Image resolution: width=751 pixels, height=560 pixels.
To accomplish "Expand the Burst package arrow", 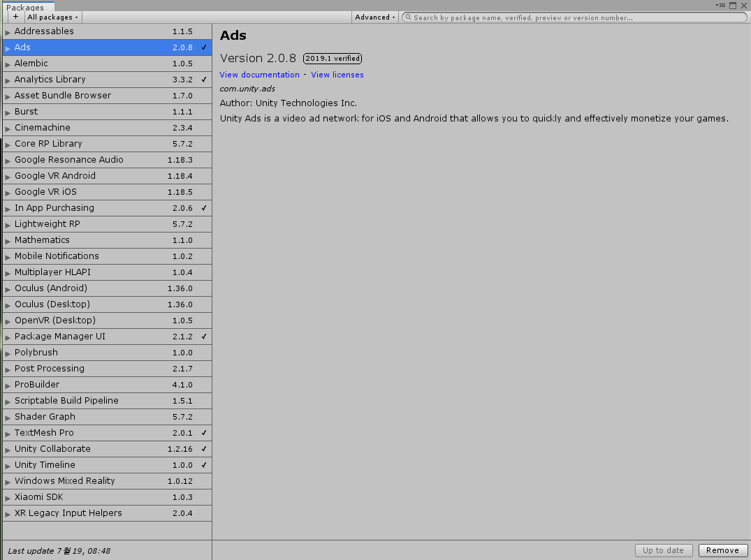I will click(x=8, y=112).
